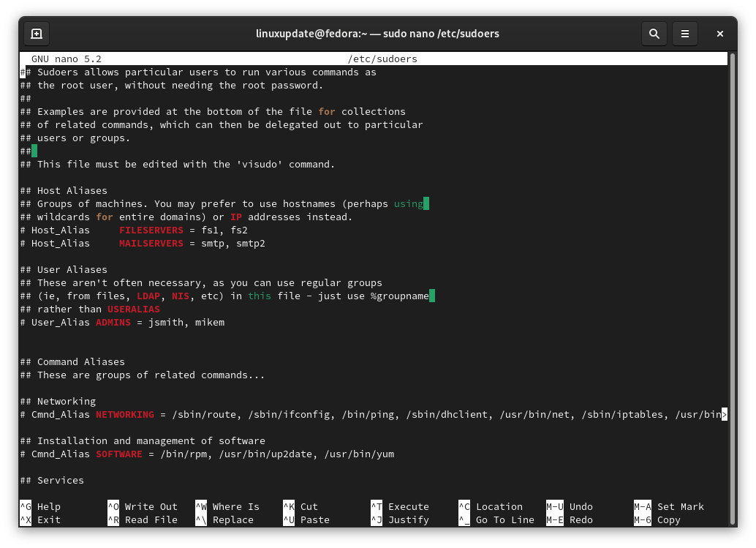Click the window title linuxupdate@fedora
Screen dimensions: 756x548
tap(377, 34)
